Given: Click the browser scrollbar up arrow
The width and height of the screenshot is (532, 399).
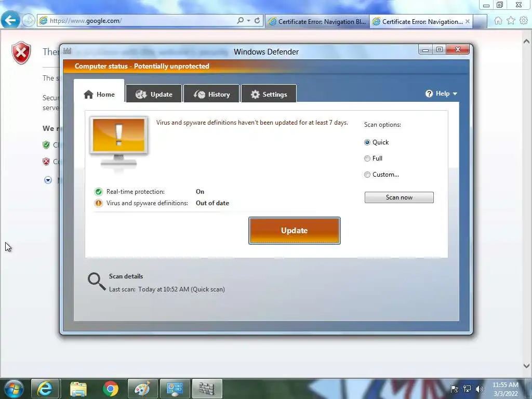Looking at the screenshot, I should click(527, 42).
